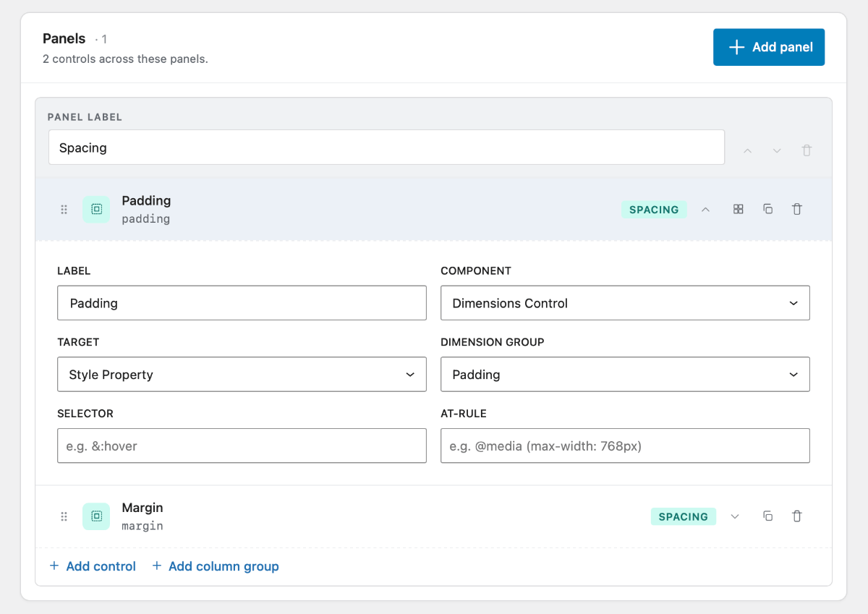Delete the Spacing panel
Image resolution: width=868 pixels, height=614 pixels.
click(x=807, y=150)
